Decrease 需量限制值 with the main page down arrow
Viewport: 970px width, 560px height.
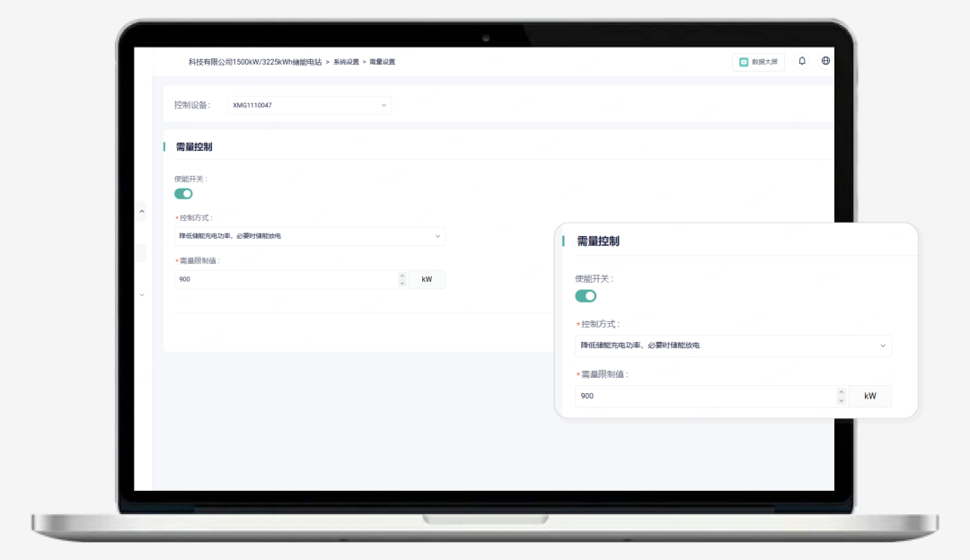coord(402,284)
